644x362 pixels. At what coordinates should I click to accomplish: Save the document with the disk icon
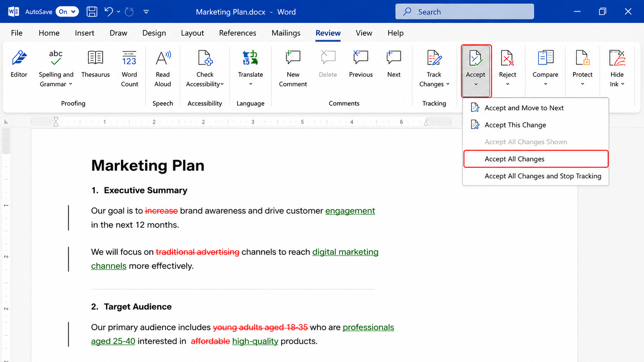(92, 12)
